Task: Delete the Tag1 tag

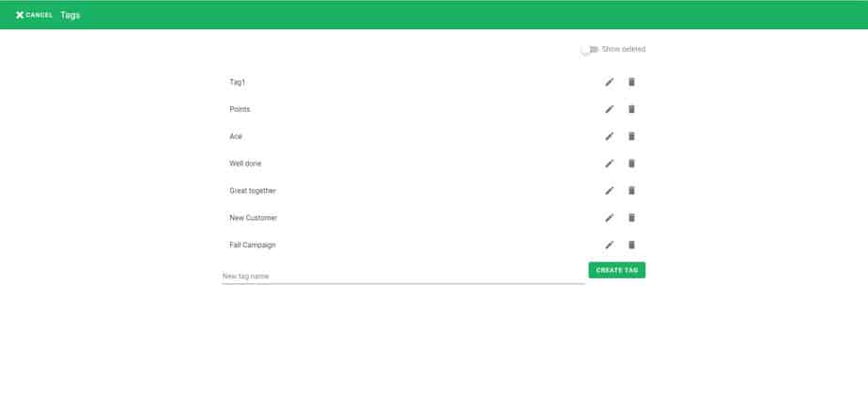Action: [631, 82]
